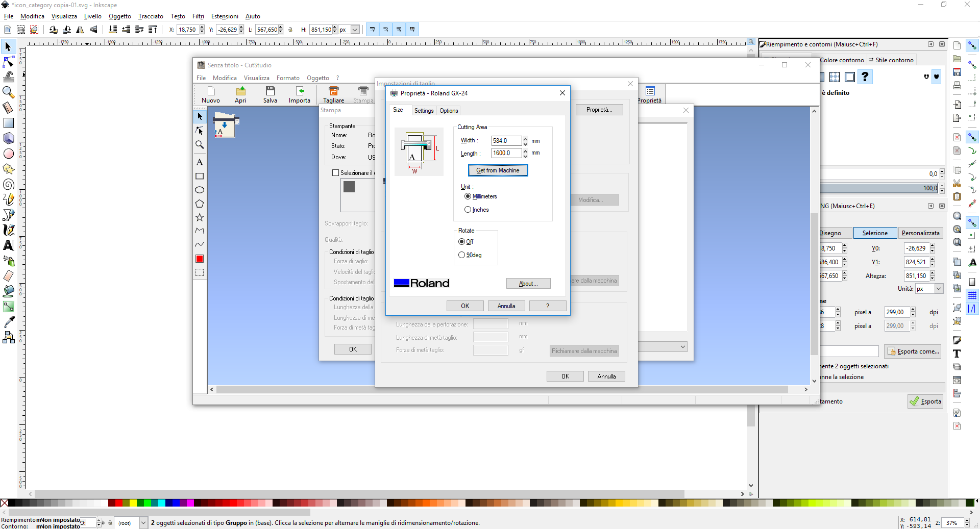
Task: Select the Inkscape star polygon tool
Action: pos(8,169)
